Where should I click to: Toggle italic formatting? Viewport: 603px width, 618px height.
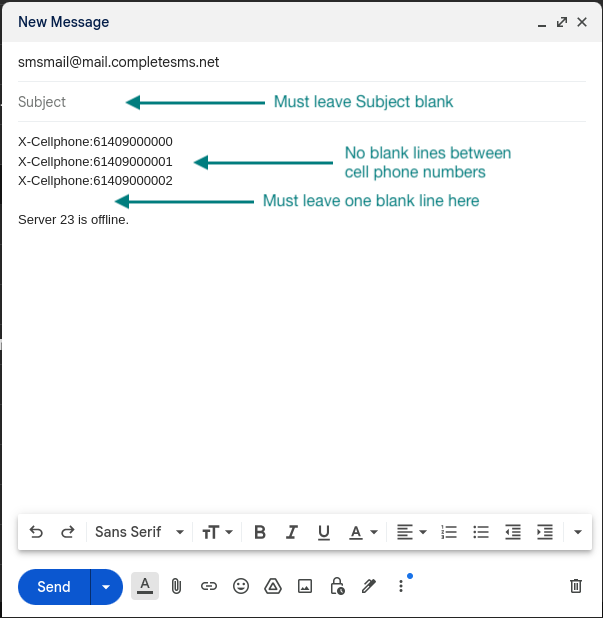(x=292, y=532)
